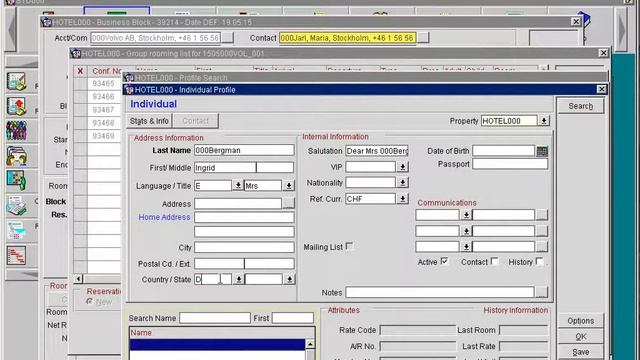Screen dimensions: 640x360
Task: Open the sidebar icon showing profile cards
Action: pos(16,156)
